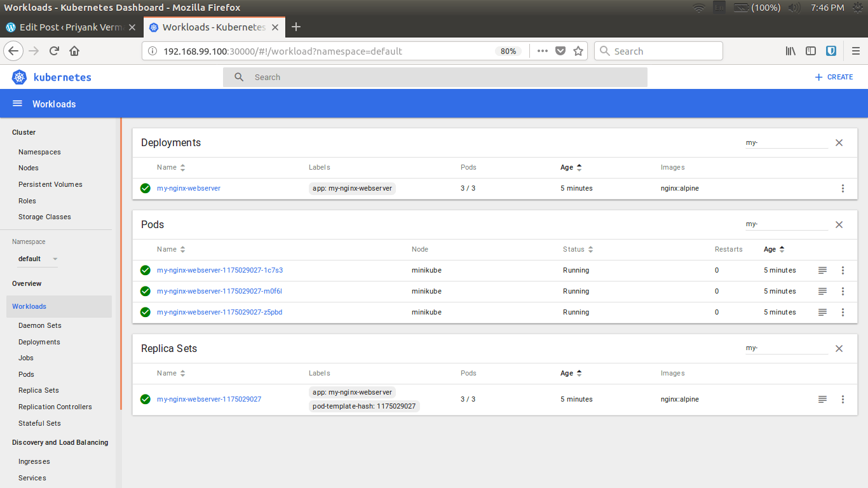868x488 pixels.
Task: Click the green status icon beside the deployment
Action: tap(145, 188)
